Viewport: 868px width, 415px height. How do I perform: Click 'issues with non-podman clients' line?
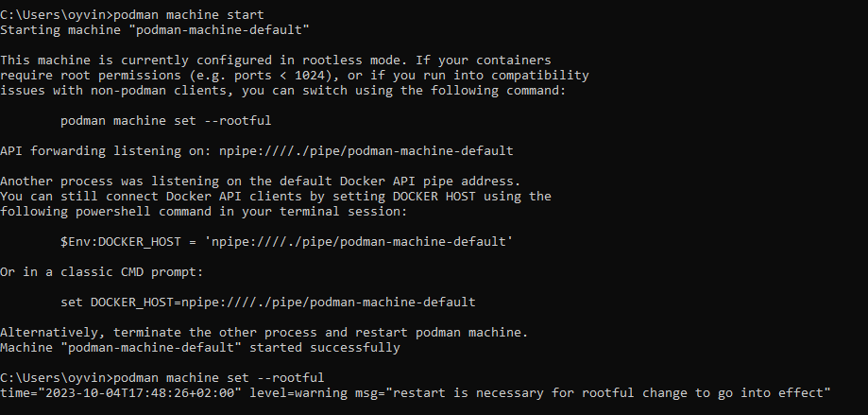[x=282, y=91]
